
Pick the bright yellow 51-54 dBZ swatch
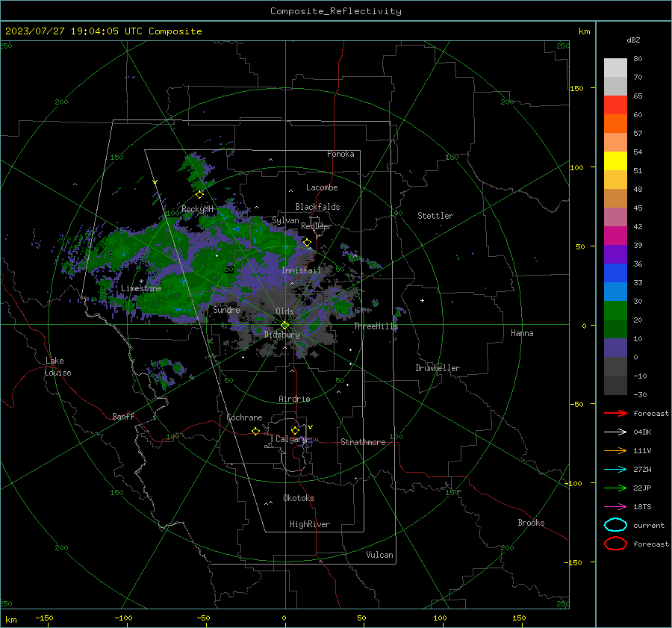[x=615, y=161]
